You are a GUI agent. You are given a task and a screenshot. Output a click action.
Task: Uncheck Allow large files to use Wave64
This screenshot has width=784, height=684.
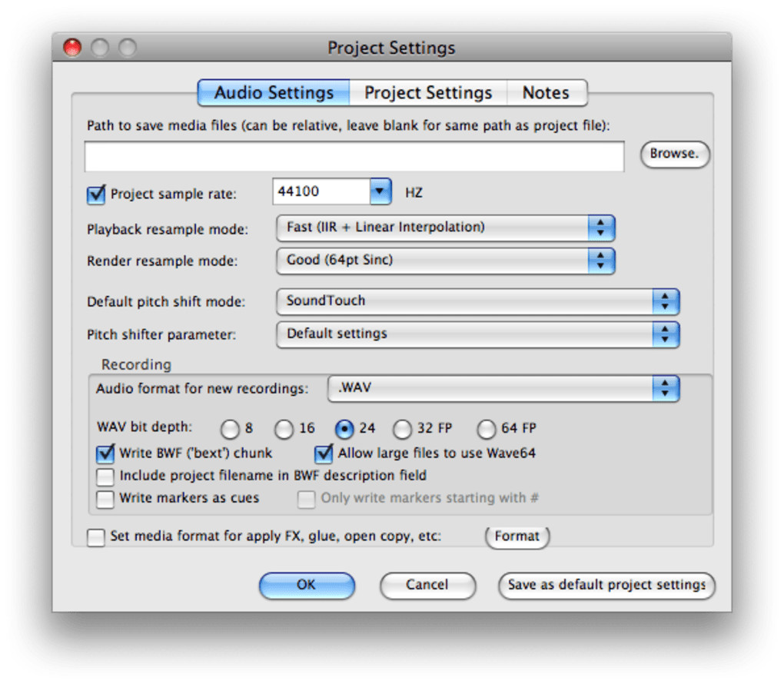pyautogui.click(x=324, y=453)
